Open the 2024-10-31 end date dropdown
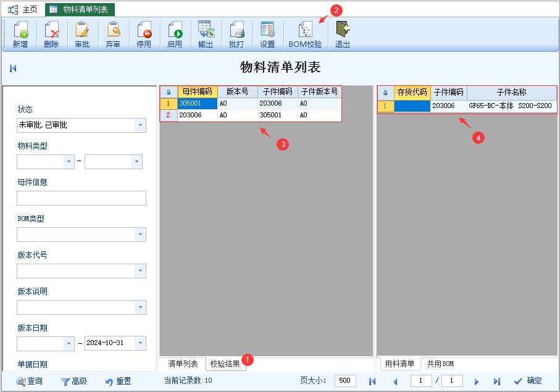Viewport: 560px width, 392px height. (x=140, y=343)
